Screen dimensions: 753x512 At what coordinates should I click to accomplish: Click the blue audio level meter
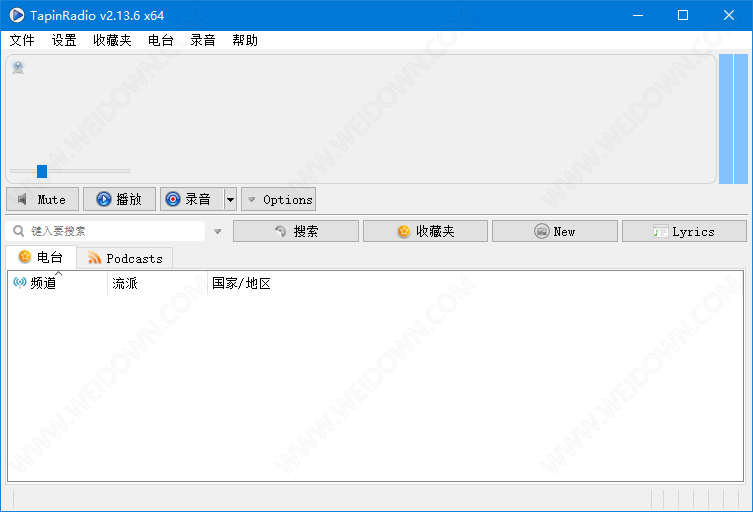[x=733, y=119]
